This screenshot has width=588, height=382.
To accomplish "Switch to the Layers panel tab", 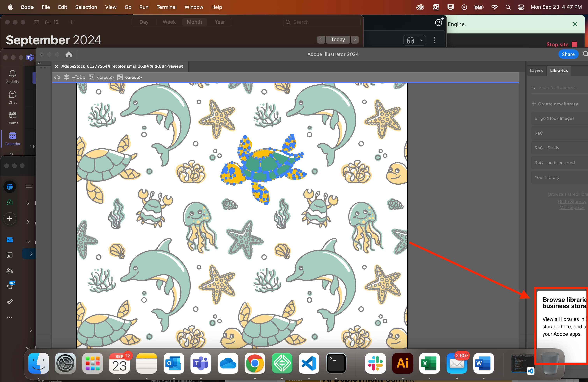I will click(536, 71).
